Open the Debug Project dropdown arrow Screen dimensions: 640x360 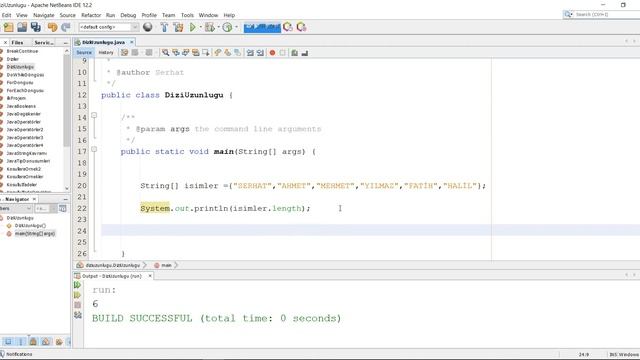[x=219, y=27]
